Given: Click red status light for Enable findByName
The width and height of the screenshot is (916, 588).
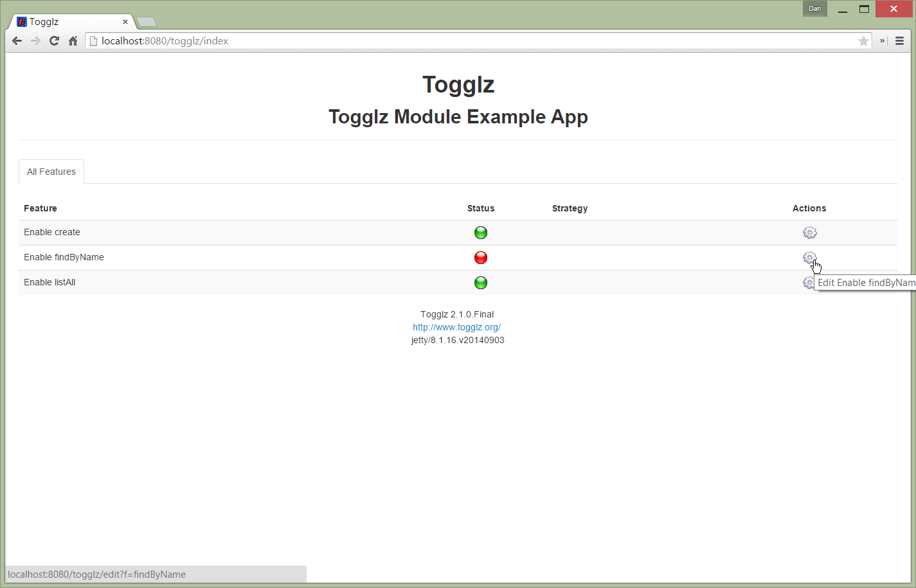Looking at the screenshot, I should point(481,258).
